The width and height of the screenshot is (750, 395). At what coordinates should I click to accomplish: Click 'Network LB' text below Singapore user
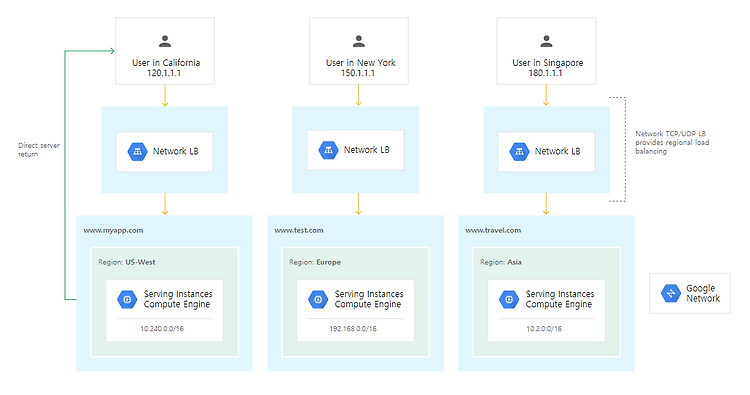[557, 151]
